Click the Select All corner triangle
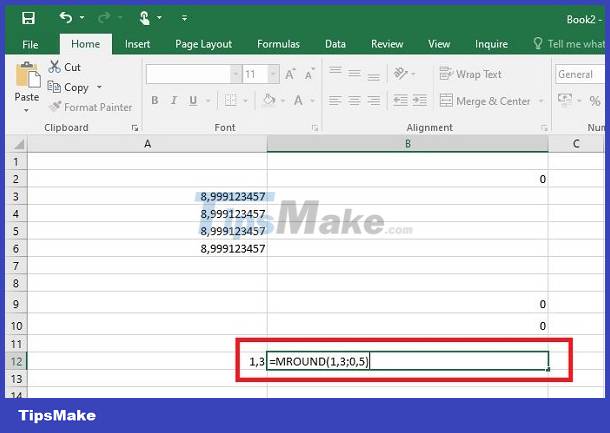Screen dimensions: 610x433 (x=18, y=144)
